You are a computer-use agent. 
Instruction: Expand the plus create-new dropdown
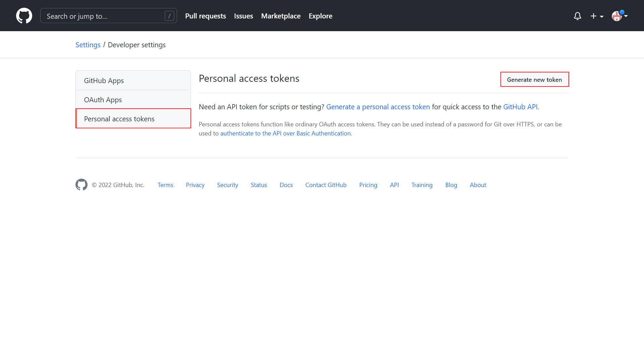597,16
